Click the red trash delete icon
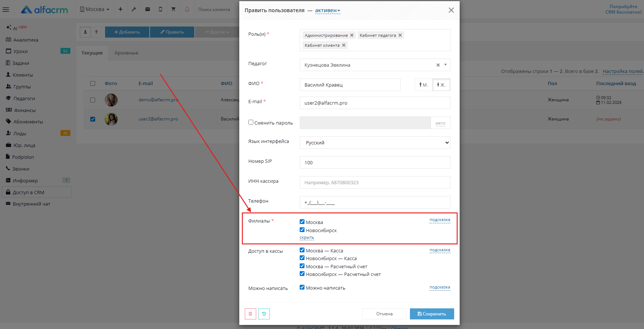Image resolution: width=644 pixels, height=329 pixels. click(x=250, y=314)
